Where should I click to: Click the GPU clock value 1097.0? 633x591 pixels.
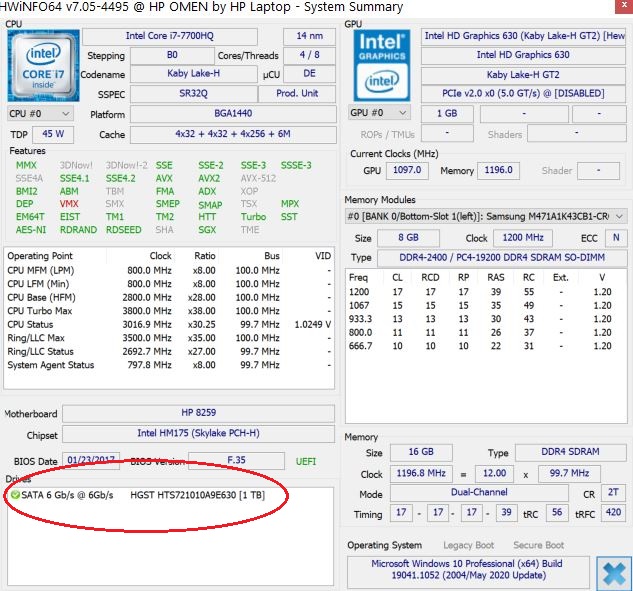pyautogui.click(x=407, y=170)
